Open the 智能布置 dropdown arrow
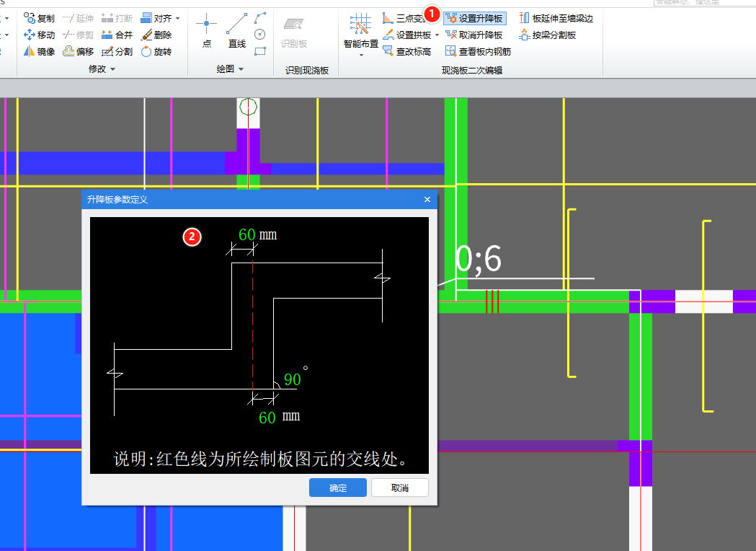The width and height of the screenshot is (756, 551). click(x=361, y=56)
